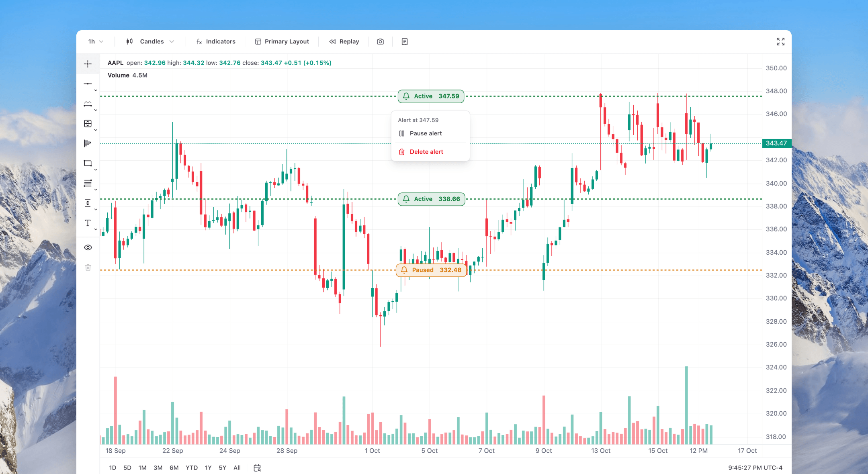Open the 1h timeframe dropdown
The width and height of the screenshot is (868, 474).
click(96, 41)
